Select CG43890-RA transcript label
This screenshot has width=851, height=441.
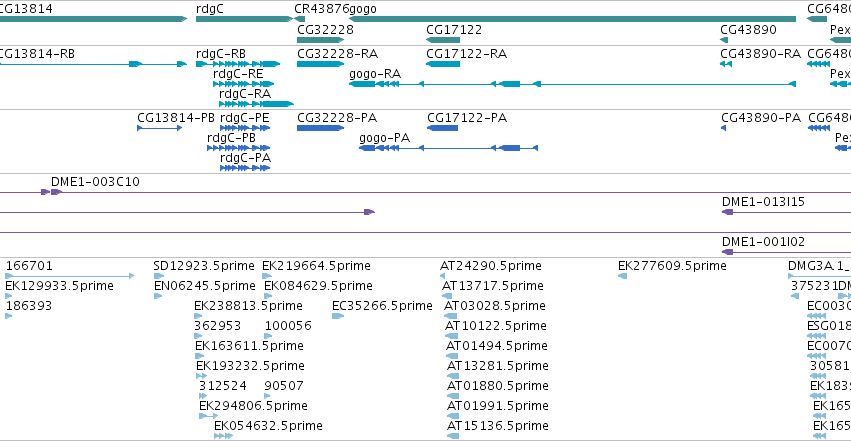[x=760, y=54]
